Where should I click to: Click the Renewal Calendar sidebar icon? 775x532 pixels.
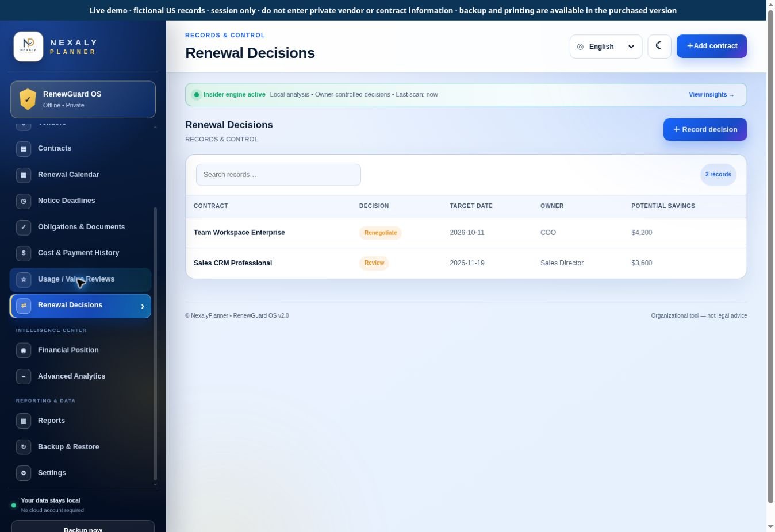tap(24, 175)
